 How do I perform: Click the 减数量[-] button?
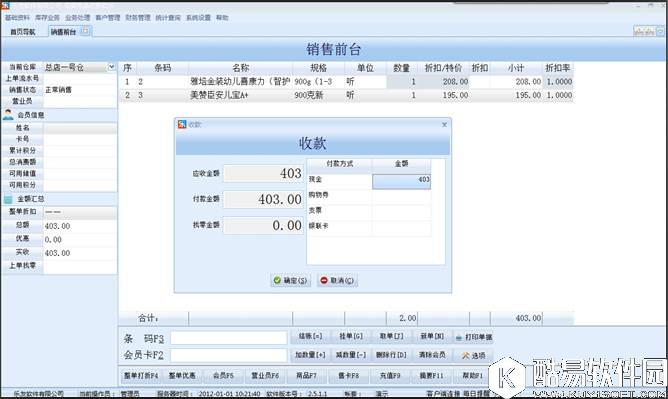(351, 355)
